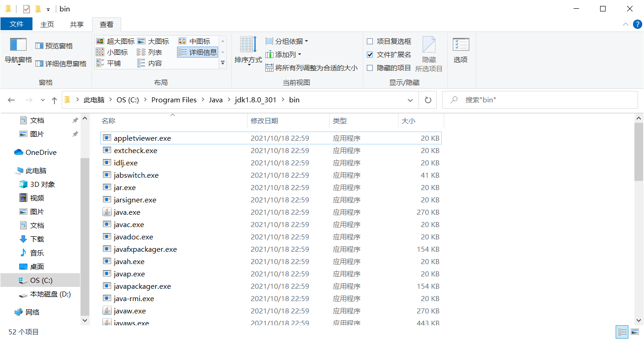This screenshot has width=644, height=339.
Task: Select 内容 content layout
Action: click(x=150, y=63)
